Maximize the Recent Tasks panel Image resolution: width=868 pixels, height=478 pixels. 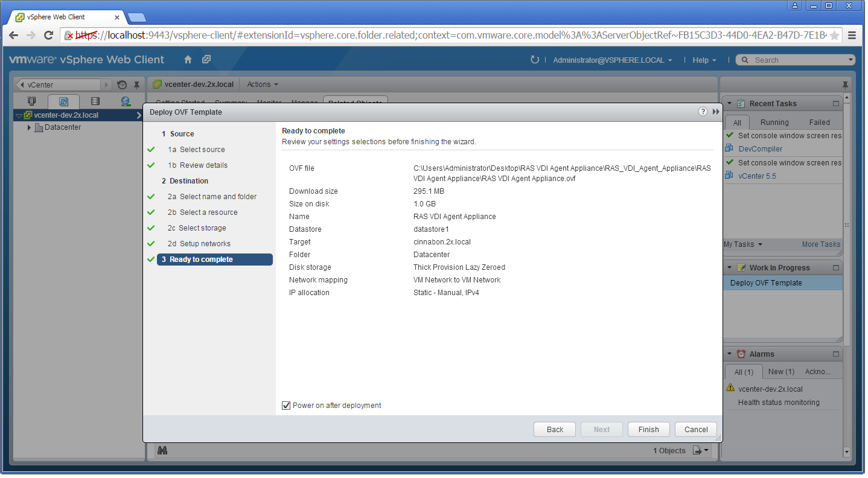click(836, 104)
